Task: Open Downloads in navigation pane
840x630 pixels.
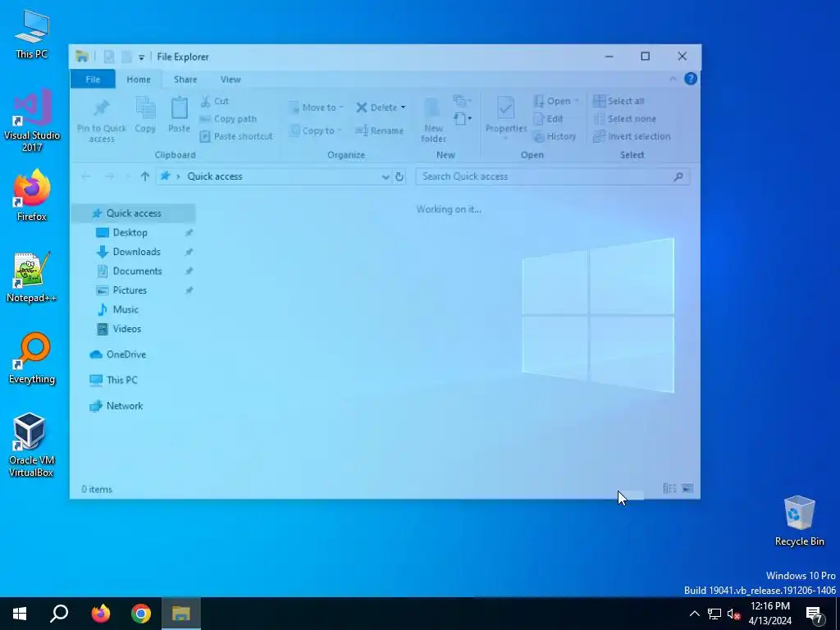Action: click(137, 252)
